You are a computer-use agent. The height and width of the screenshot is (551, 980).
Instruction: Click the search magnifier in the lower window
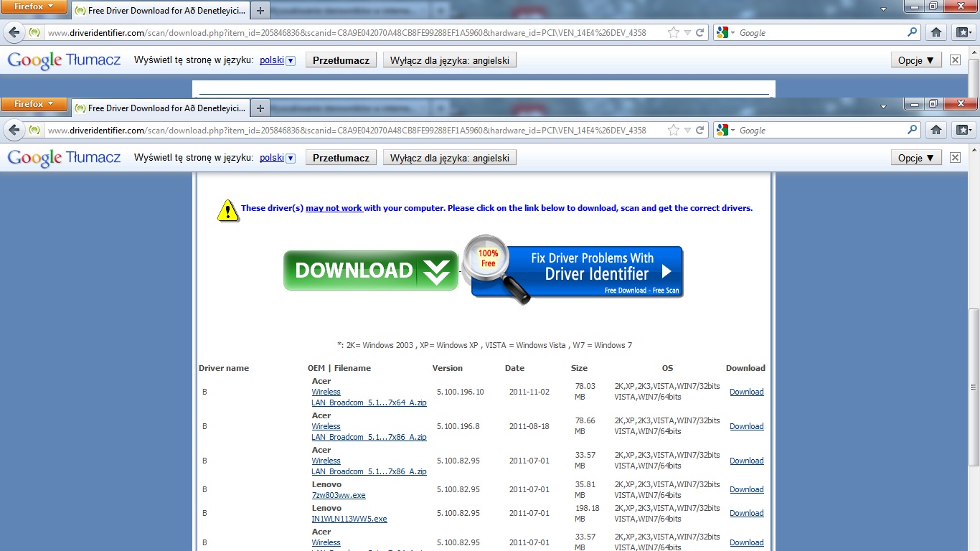click(x=913, y=130)
